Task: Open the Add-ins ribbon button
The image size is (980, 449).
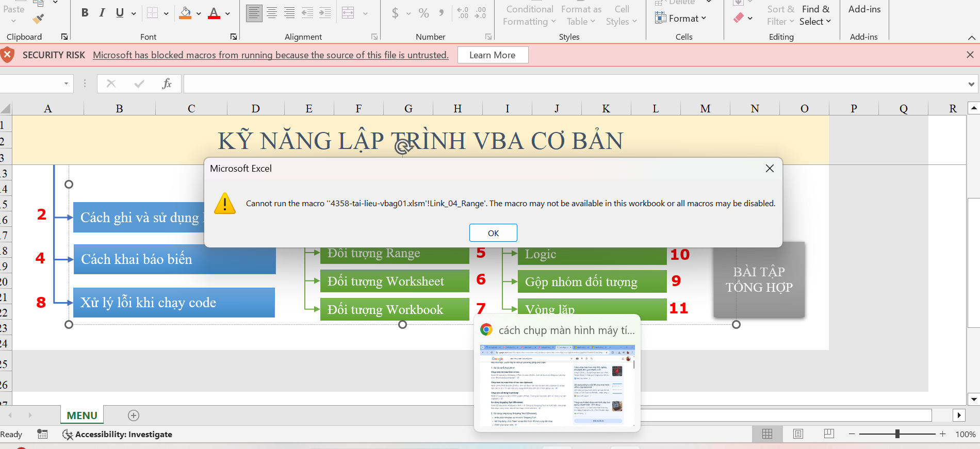Action: (864, 9)
